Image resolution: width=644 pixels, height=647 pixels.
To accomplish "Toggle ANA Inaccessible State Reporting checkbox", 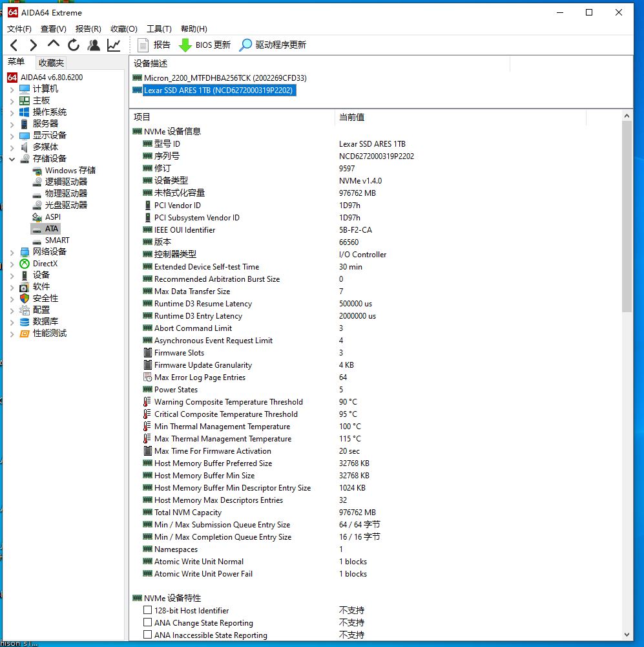I will coord(148,635).
